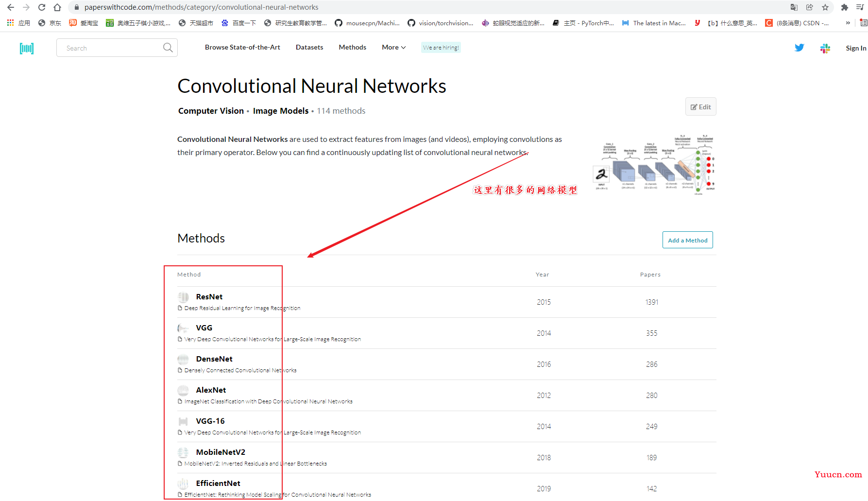Open the AlexNet method link
Viewport: 868px width, 501px height.
coord(211,390)
